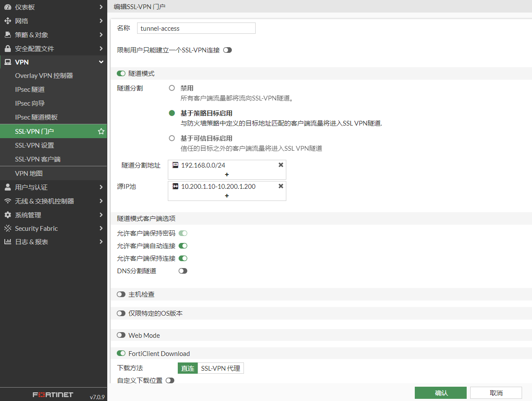Add a source IP pool with plus
Viewport: 532px width, 401px height.
(x=227, y=196)
